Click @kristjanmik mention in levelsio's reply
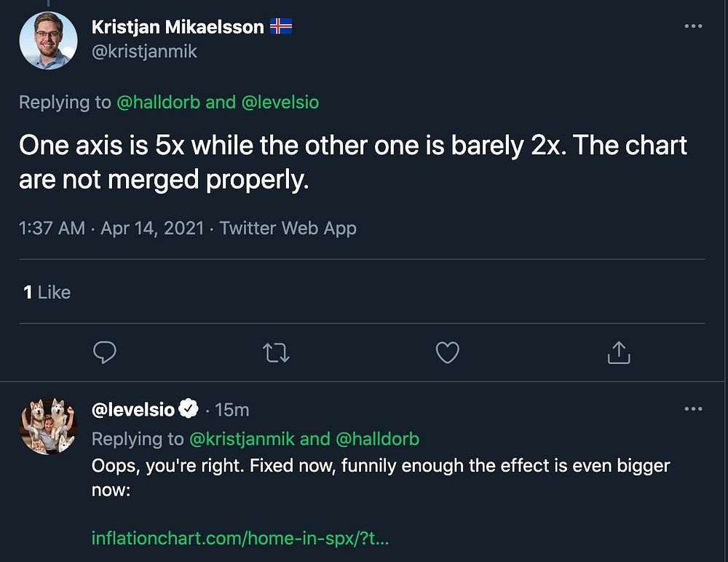Image resolution: width=728 pixels, height=562 pixels. pyautogui.click(x=241, y=439)
